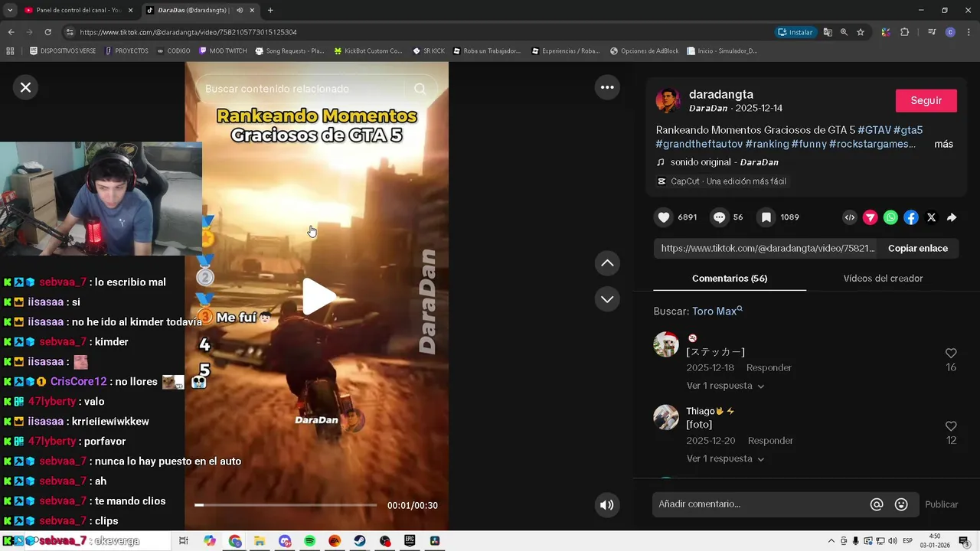Open the CapCut editing link
The height and width of the screenshot is (551, 980).
point(728,181)
